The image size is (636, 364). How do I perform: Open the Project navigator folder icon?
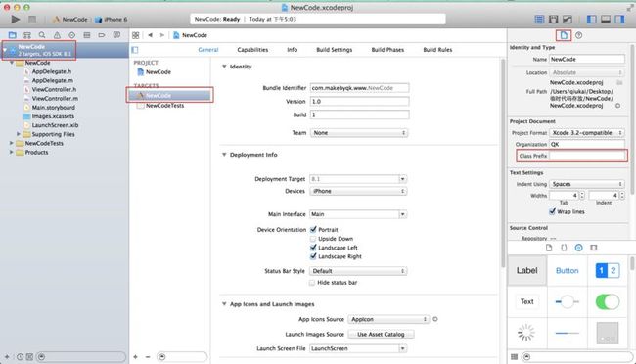coord(12,35)
